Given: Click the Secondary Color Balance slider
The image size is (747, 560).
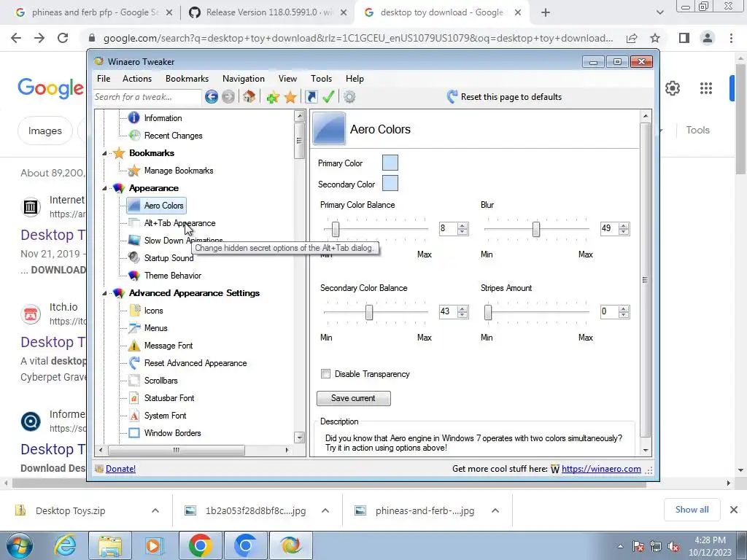Looking at the screenshot, I should click(368, 312).
